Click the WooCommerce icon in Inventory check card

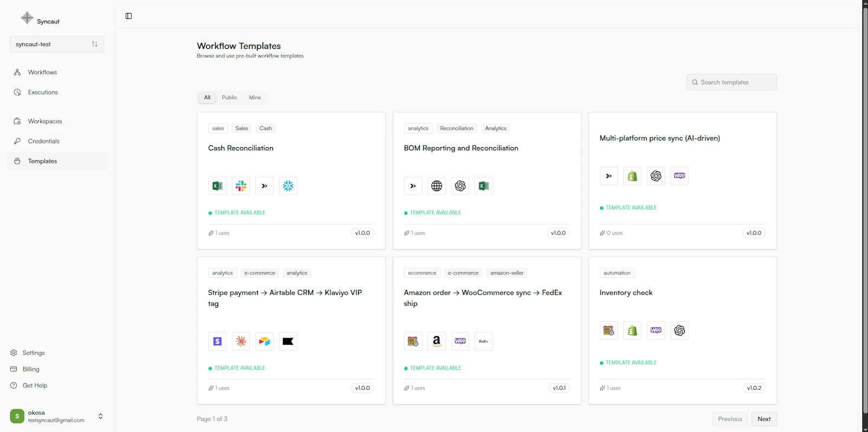[656, 331]
